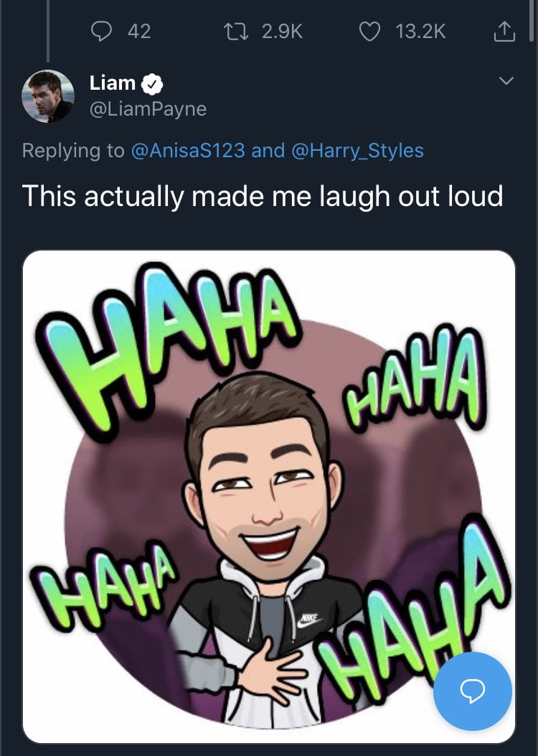The width and height of the screenshot is (538, 756).
Task: Open Liam's profile picture avatar
Action: click(48, 96)
